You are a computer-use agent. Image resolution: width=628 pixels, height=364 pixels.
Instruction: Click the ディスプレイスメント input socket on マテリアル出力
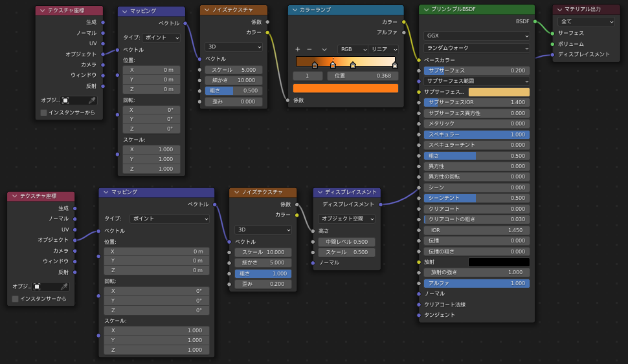point(553,54)
